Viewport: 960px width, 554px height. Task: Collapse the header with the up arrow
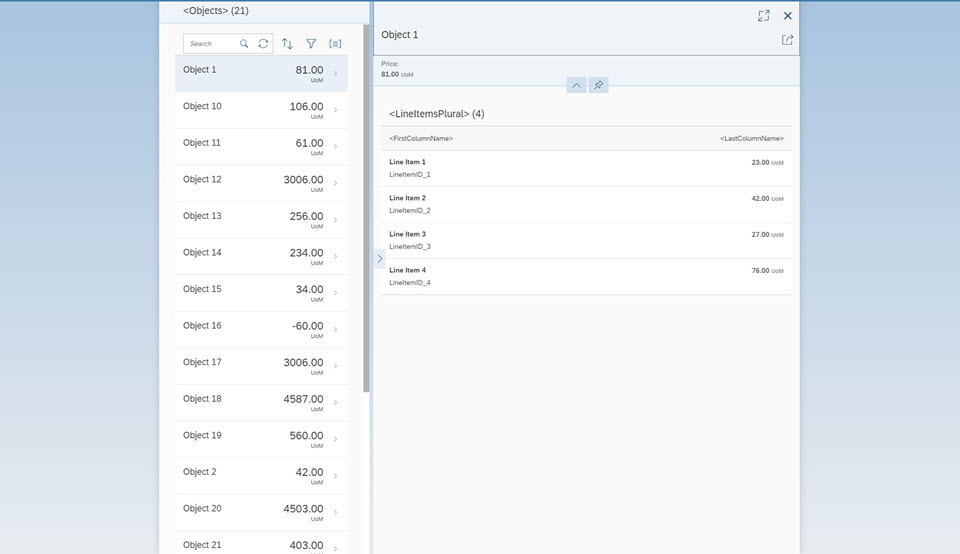click(576, 85)
